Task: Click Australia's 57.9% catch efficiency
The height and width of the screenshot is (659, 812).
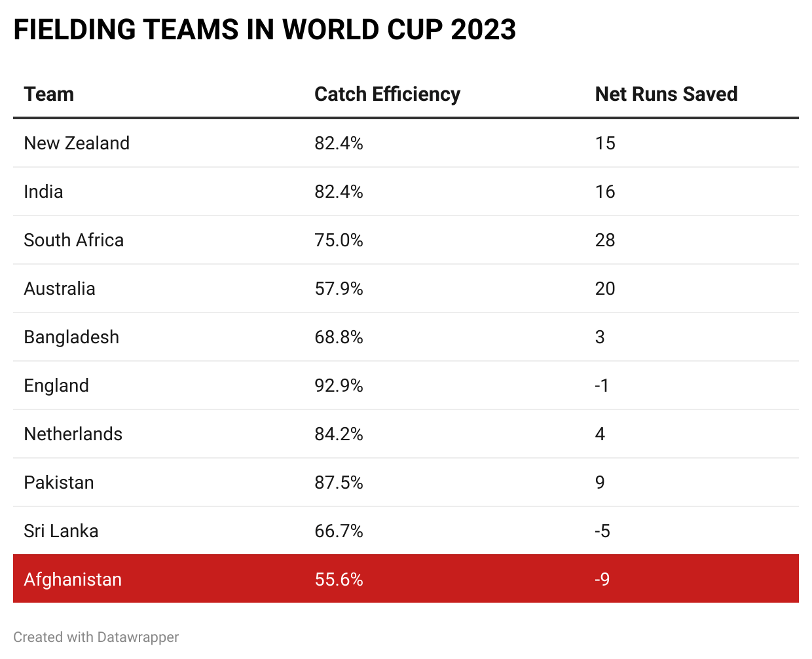Action: (339, 289)
